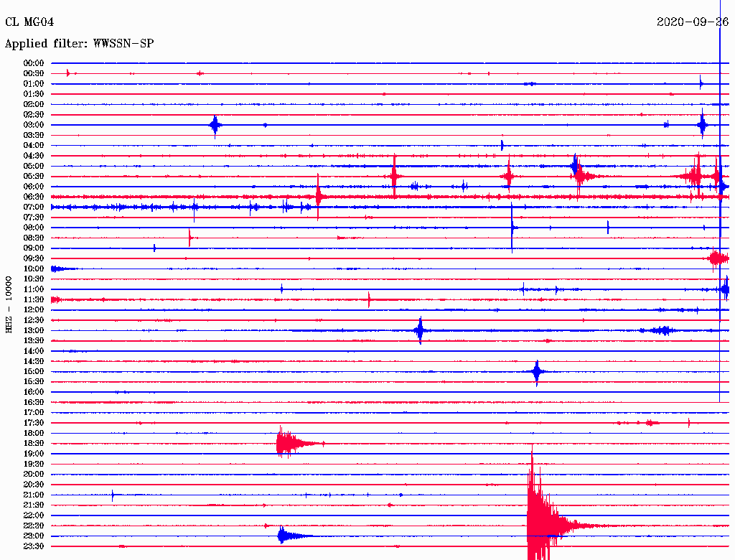Image resolution: width=735 pixels, height=560 pixels.
Task: Select the 20:30 time label
Action: (x=34, y=485)
